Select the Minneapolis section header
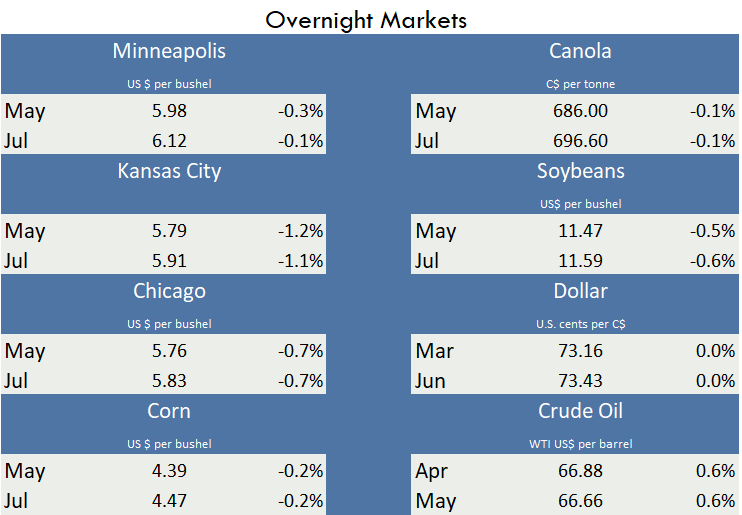742x515 pixels. [169, 51]
